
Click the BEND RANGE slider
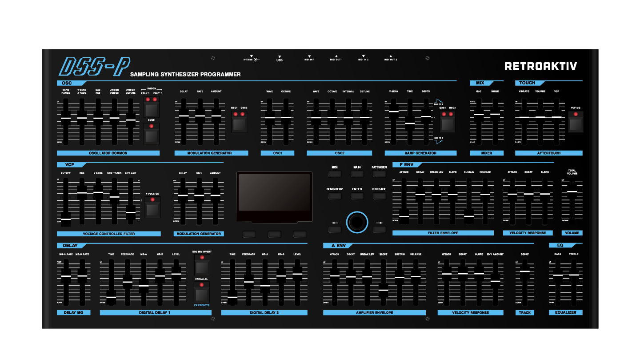(66, 121)
